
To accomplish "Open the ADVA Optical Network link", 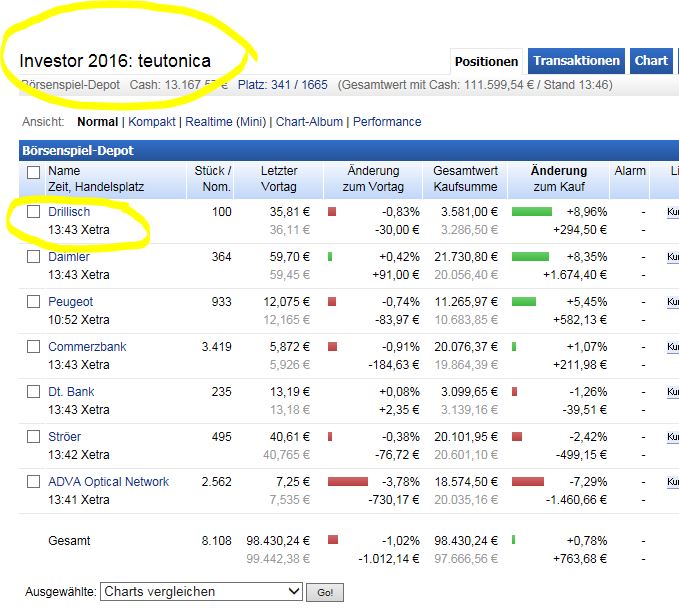I will [x=109, y=482].
